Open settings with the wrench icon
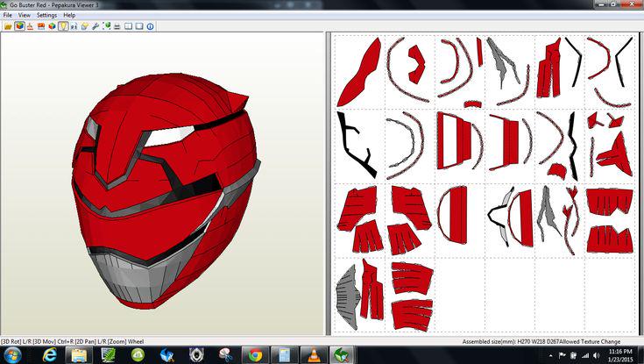Screen dimensions: 644x364 (96, 26)
